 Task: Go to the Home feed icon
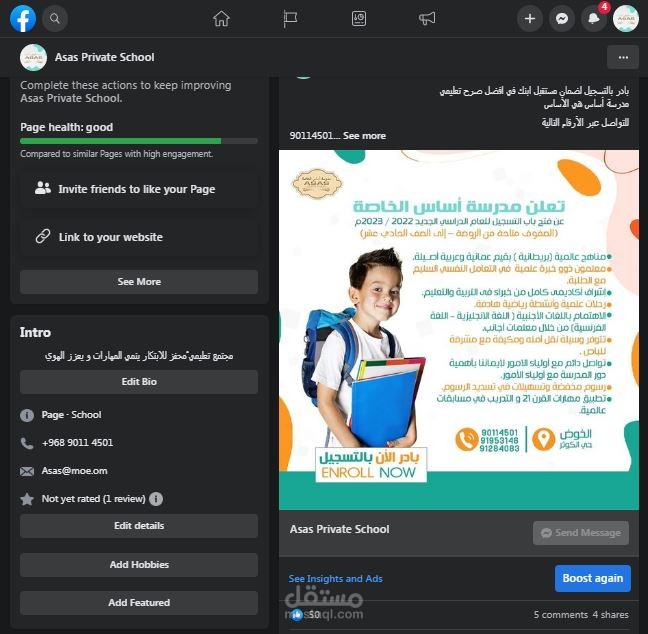coord(221,19)
